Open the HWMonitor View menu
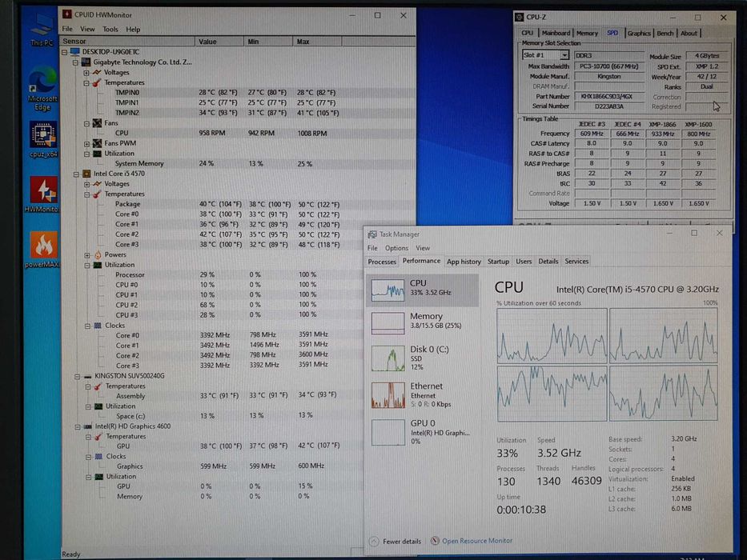 pyautogui.click(x=87, y=29)
